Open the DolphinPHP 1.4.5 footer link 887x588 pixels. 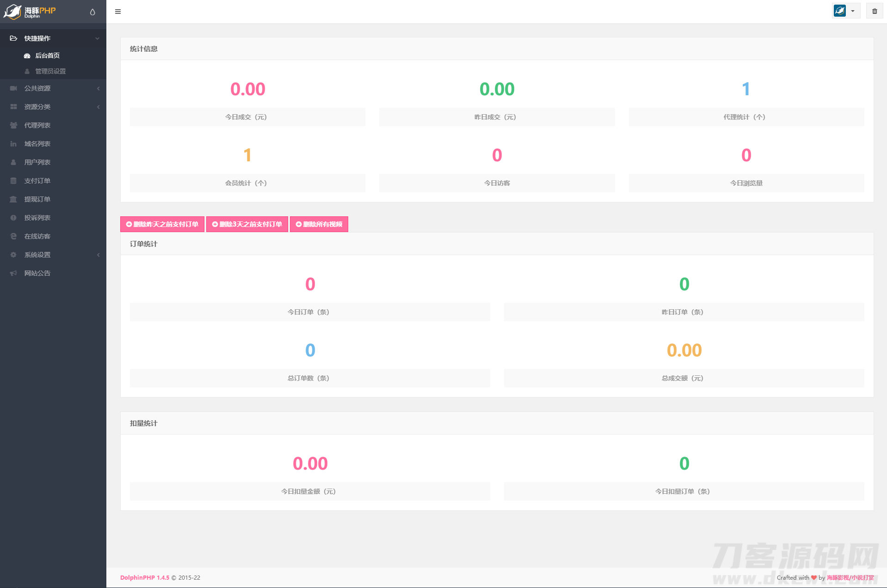tap(144, 577)
